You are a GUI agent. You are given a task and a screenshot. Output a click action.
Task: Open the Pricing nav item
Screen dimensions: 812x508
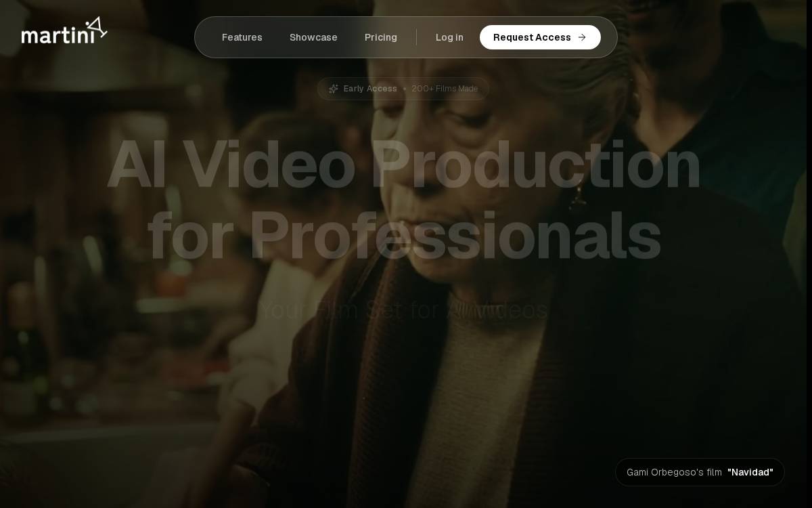(381, 37)
